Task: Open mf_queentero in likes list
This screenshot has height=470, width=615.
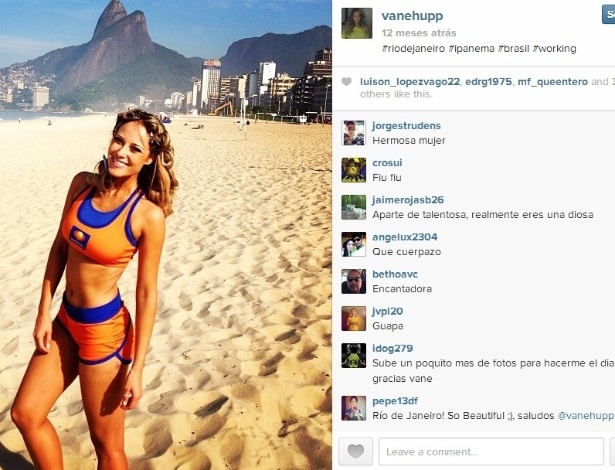Action: pyautogui.click(x=553, y=82)
